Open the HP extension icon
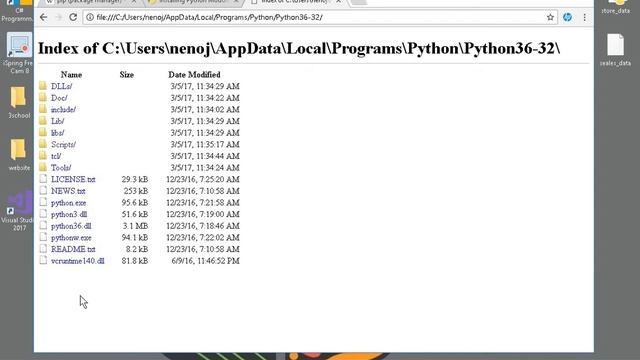The height and width of the screenshot is (360, 640). click(567, 17)
